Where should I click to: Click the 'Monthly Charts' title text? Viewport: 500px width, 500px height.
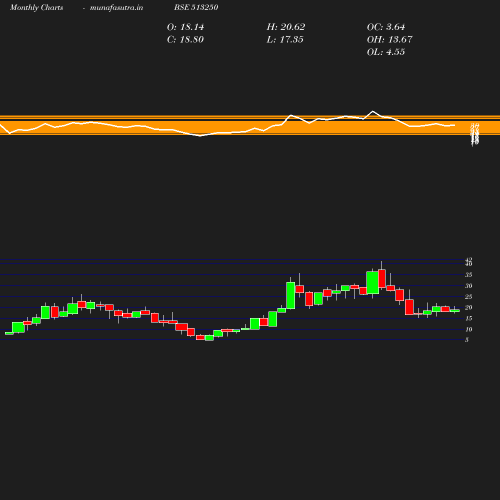(x=36, y=8)
